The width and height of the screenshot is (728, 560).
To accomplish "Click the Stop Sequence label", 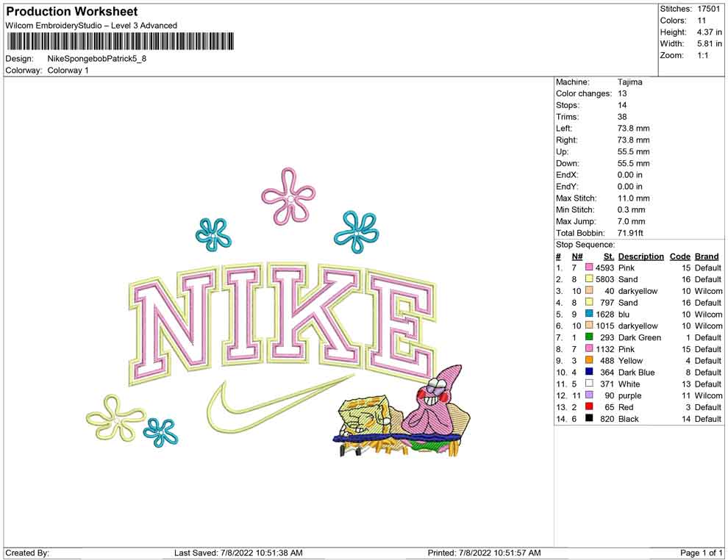I will (585, 245).
